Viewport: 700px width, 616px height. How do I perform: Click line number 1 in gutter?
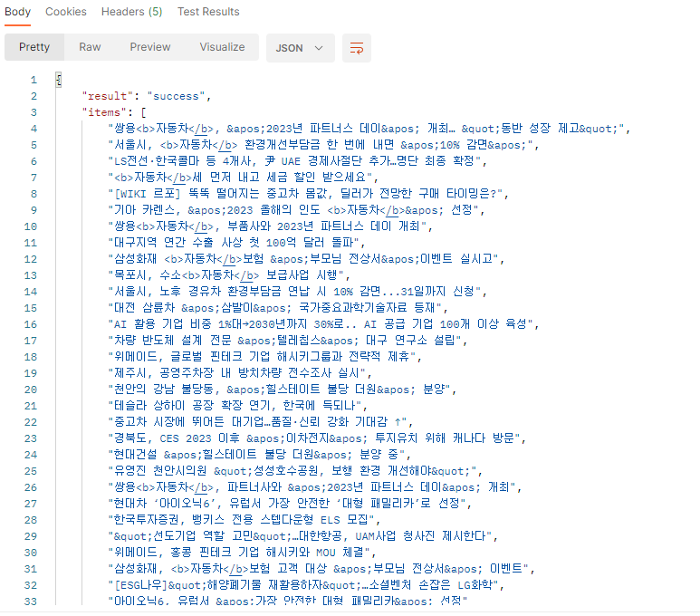34,80
